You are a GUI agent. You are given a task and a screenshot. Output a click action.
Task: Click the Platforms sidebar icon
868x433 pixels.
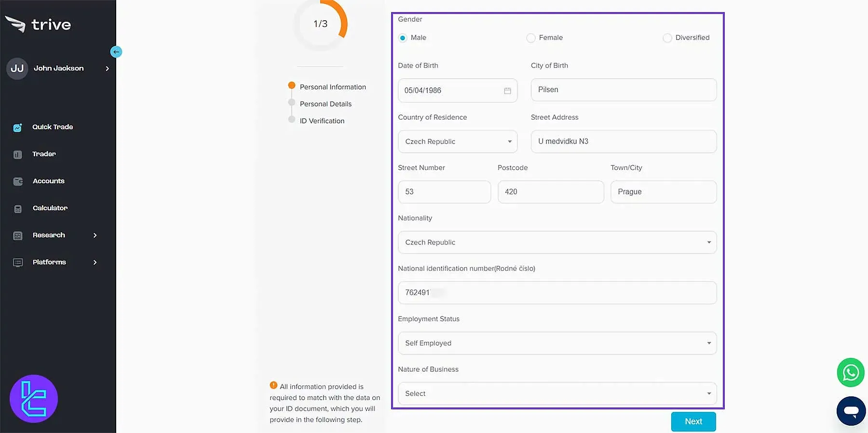(18, 262)
